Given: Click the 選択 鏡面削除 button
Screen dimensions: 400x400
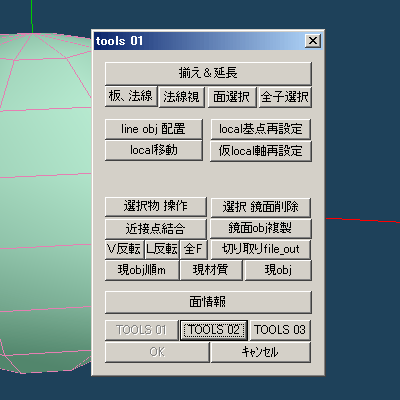Looking at the screenshot, I should tap(261, 207).
